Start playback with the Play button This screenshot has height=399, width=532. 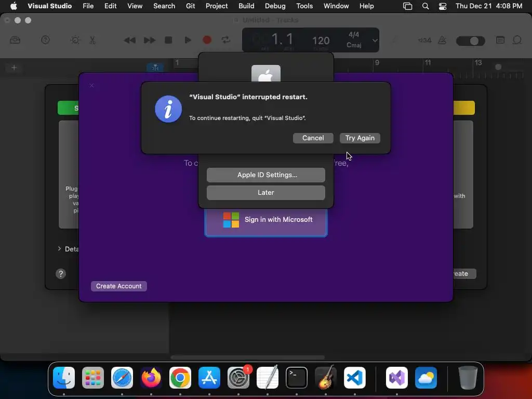[187, 40]
